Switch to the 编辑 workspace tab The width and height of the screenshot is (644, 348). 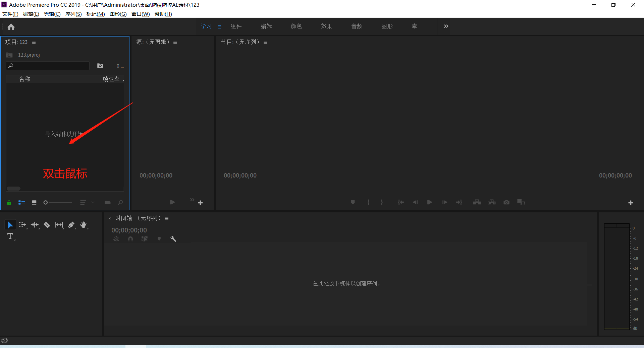tap(266, 26)
